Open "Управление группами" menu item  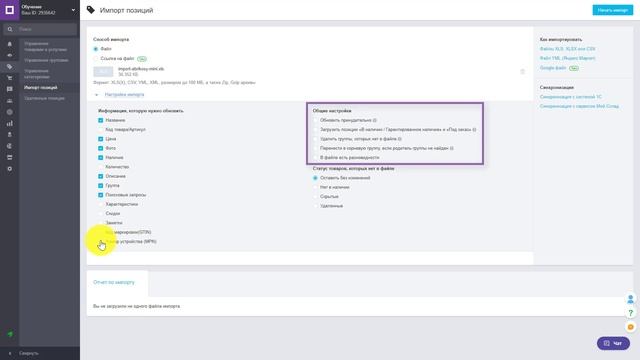click(x=46, y=60)
